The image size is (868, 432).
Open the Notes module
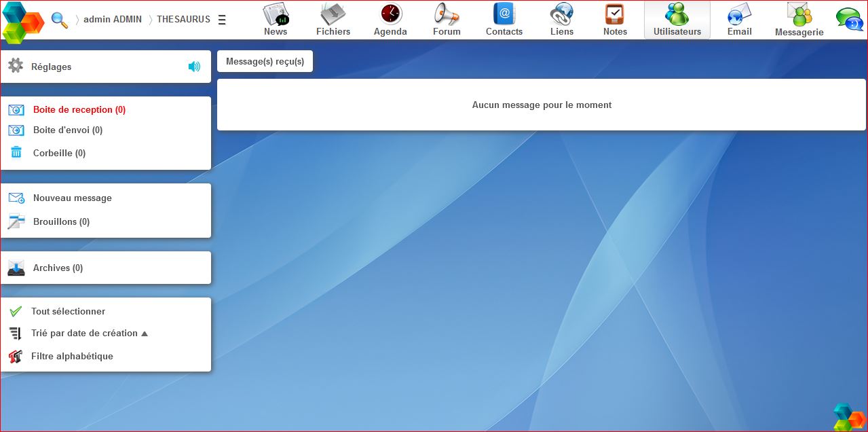point(614,19)
